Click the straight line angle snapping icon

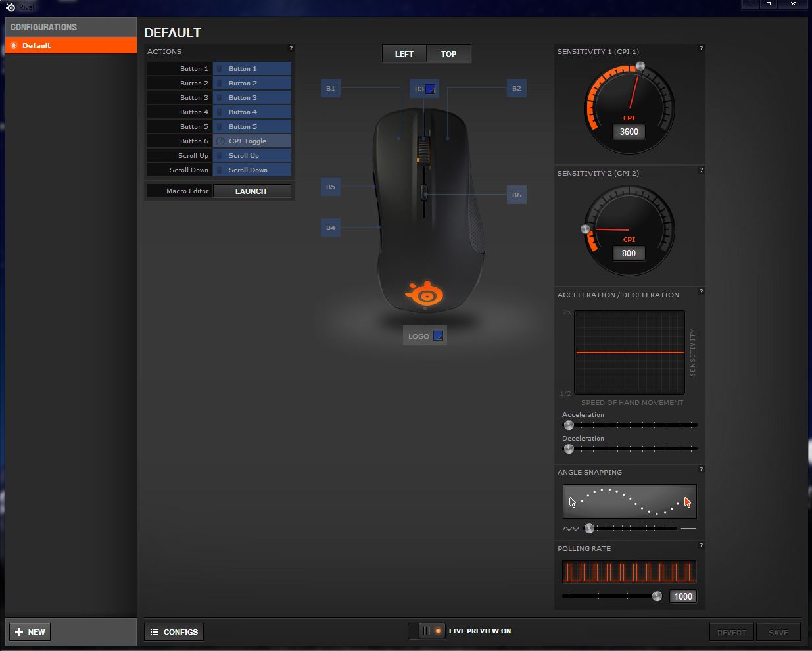688,528
